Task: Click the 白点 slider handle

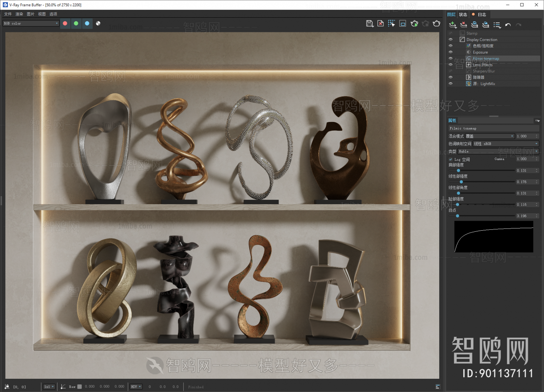Action: pyautogui.click(x=458, y=216)
